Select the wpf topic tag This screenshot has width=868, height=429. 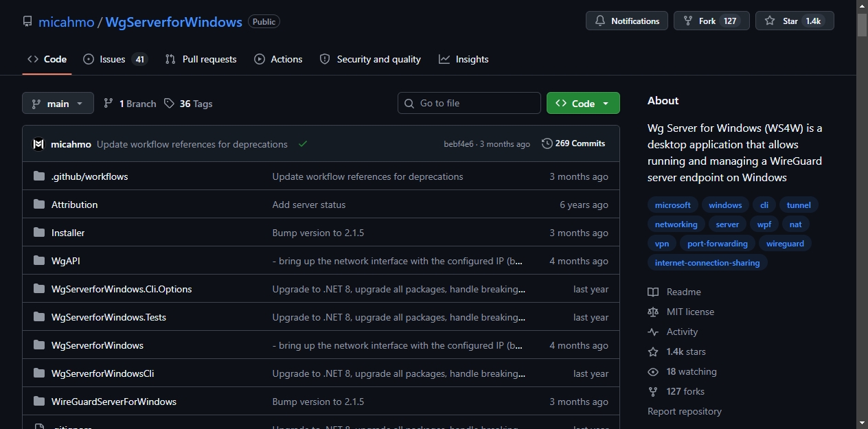(764, 224)
